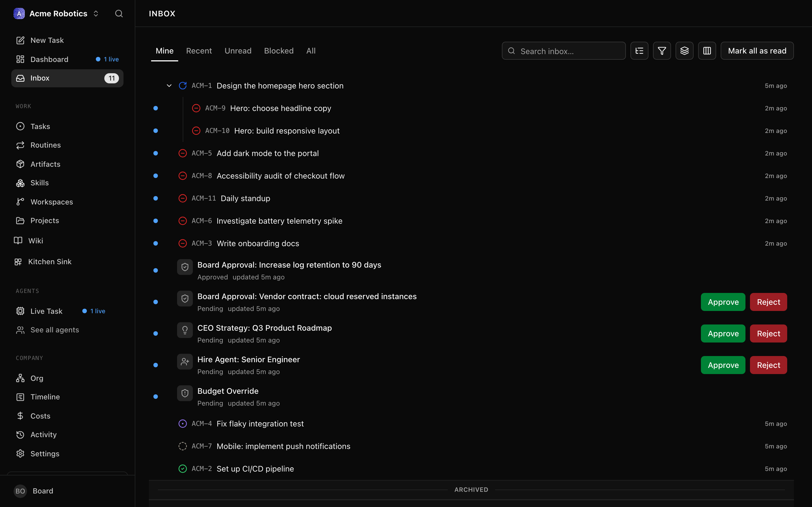Click unread dot for ACM-5 dark mode

(x=156, y=153)
